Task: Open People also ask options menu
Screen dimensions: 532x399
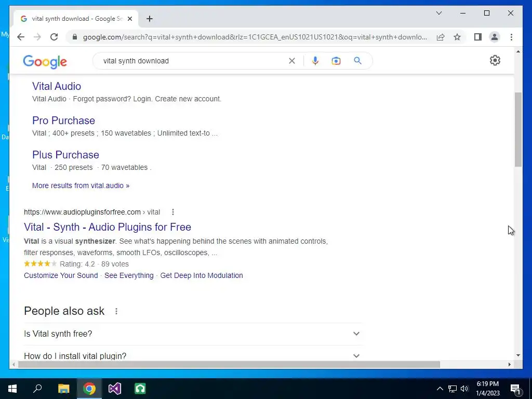Action: (x=116, y=311)
